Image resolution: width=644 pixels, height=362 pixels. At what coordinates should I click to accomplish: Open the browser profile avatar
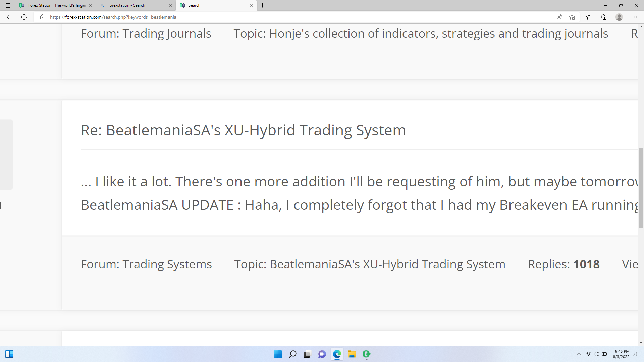click(619, 17)
